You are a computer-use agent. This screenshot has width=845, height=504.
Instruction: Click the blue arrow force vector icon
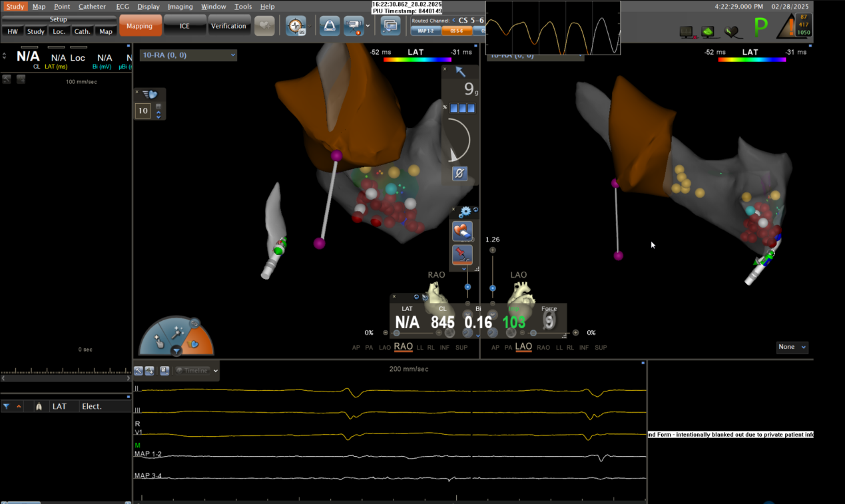tap(460, 71)
